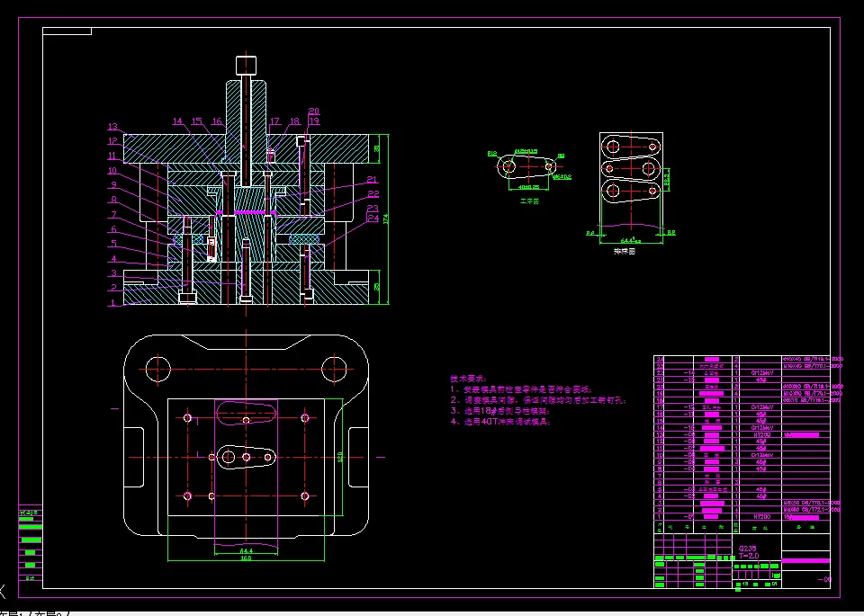Select the 64.4 dimension under the plan view
The image size is (864, 616).
coord(246,550)
